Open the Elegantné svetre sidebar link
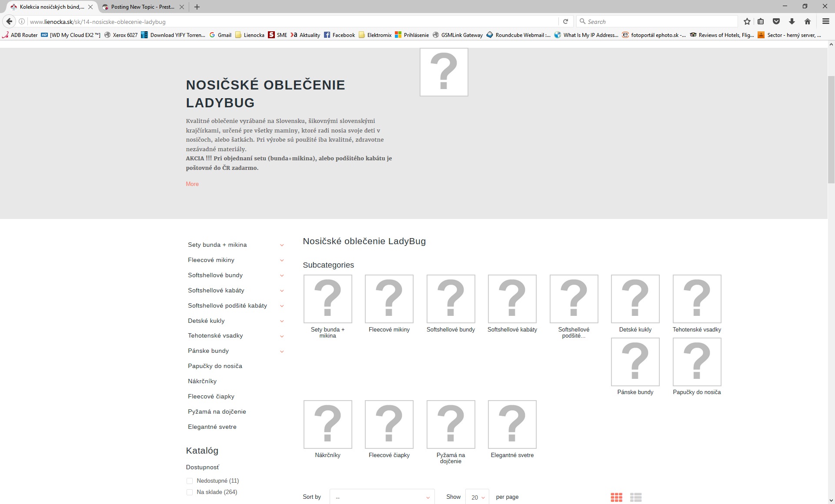 coord(212,427)
